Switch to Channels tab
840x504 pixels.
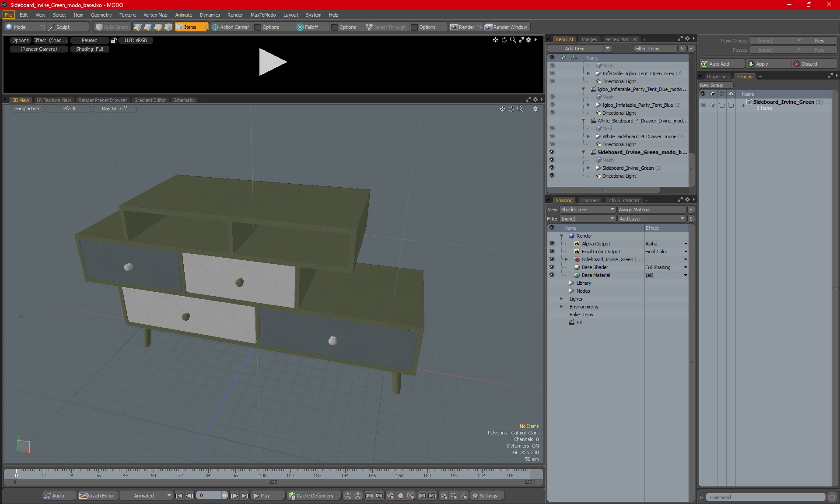pos(590,200)
